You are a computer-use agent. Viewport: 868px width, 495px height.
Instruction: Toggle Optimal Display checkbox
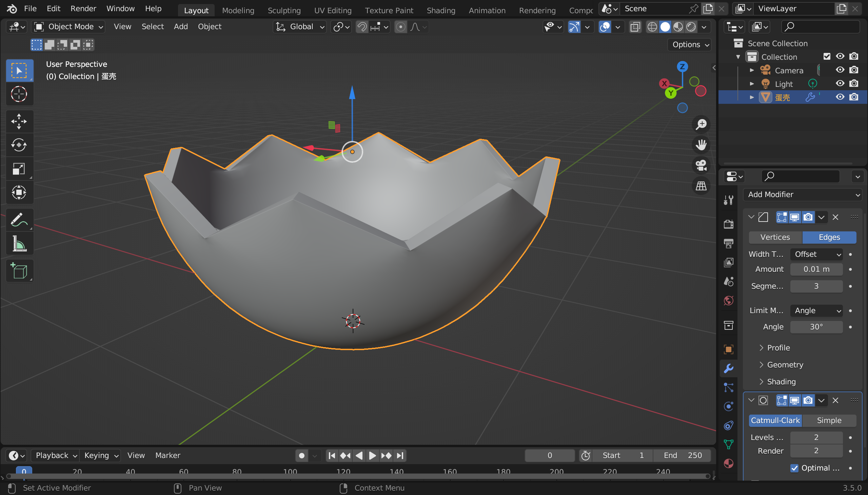[794, 468]
